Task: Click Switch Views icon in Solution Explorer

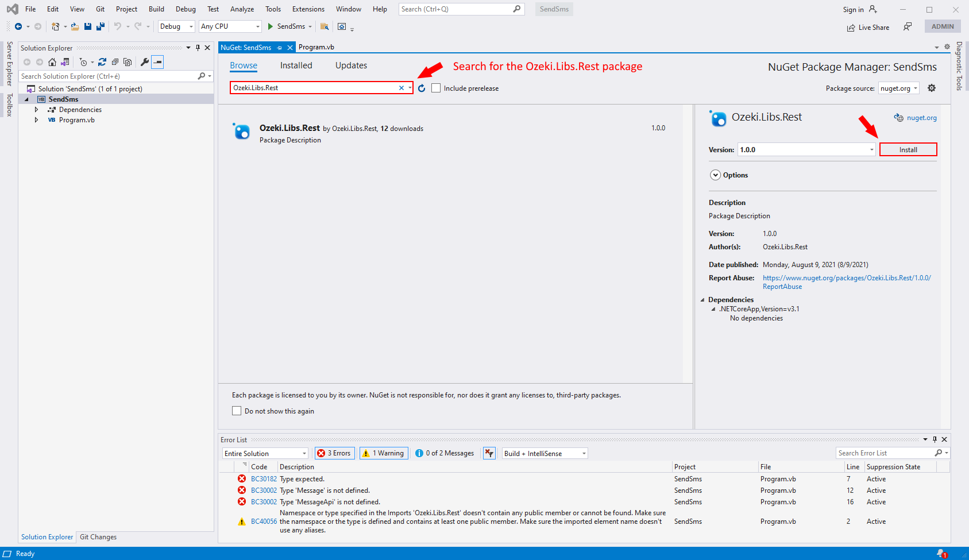Action: coord(65,62)
